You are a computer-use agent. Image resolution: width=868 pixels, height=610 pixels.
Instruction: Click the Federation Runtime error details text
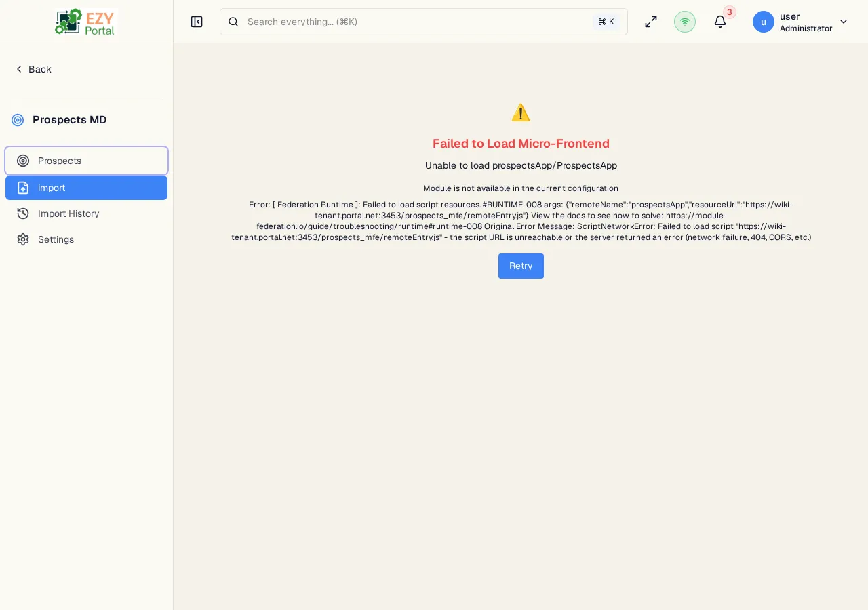(x=521, y=221)
